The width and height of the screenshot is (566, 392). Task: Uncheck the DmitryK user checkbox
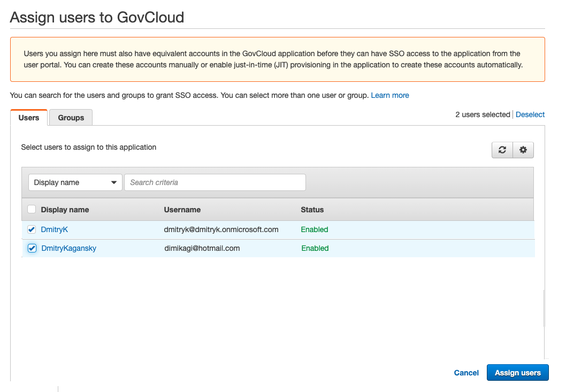point(32,229)
